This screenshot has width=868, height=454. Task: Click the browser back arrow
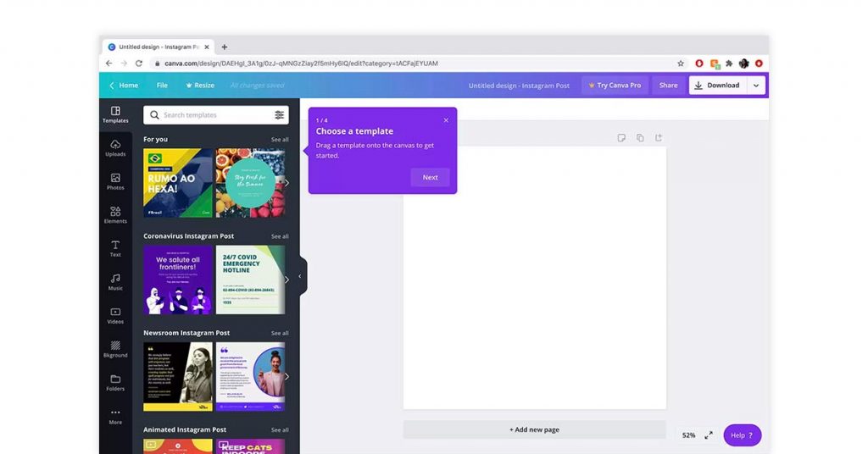109,63
